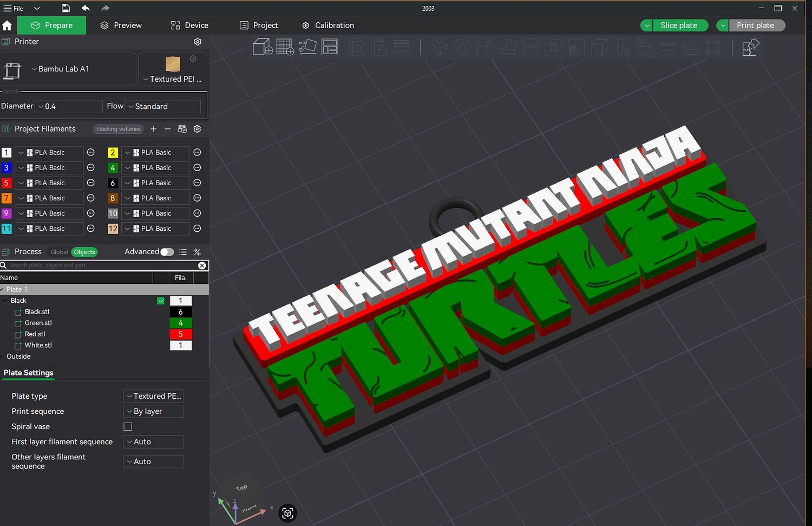Click filament 9's purple color swatch
The width and height of the screenshot is (812, 526).
coord(6,213)
